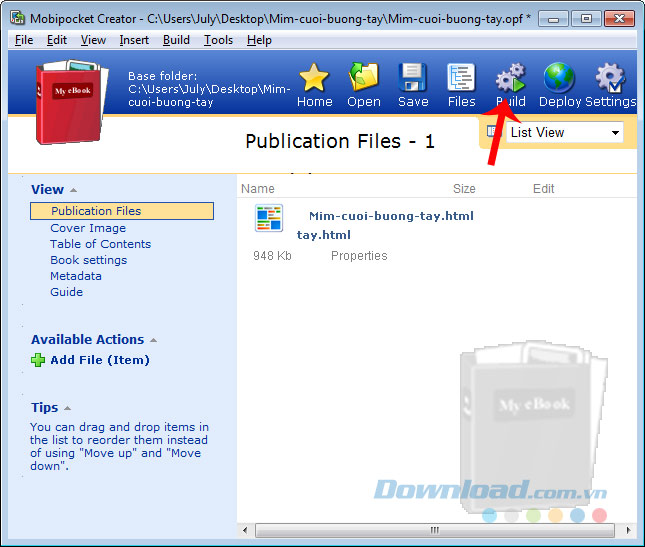Click the scrollbar left arrow
This screenshot has width=645, height=547.
point(245,530)
